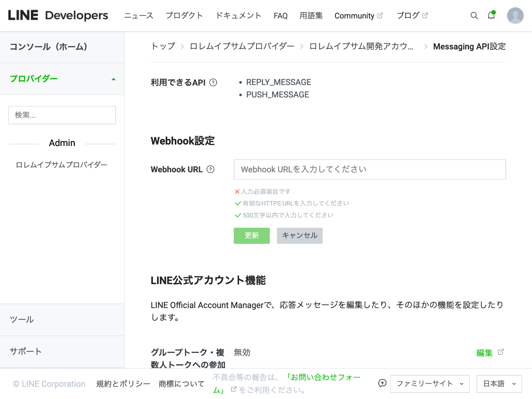The height and width of the screenshot is (399, 532).
Task: Open the 日本語 language dropdown
Action: [499, 384]
